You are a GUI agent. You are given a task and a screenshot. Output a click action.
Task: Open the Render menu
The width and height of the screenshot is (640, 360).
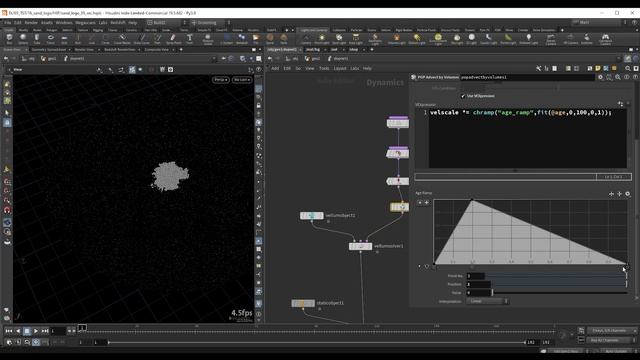tap(31, 22)
